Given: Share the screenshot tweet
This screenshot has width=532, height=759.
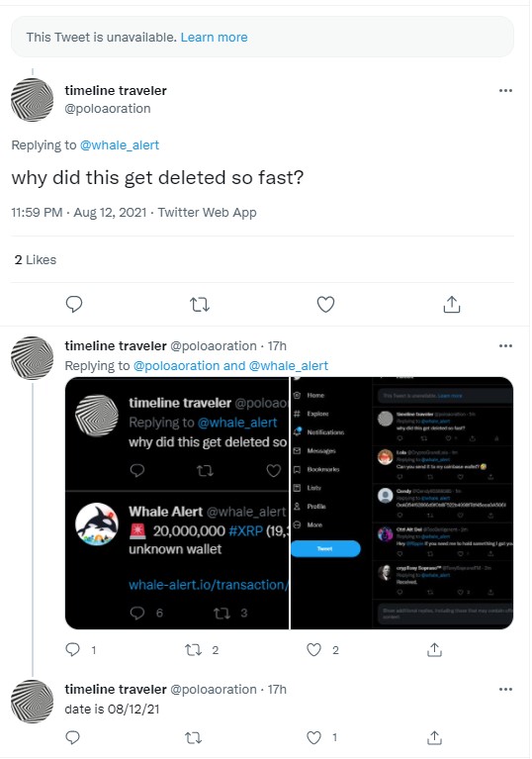Looking at the screenshot, I should pos(434,649).
